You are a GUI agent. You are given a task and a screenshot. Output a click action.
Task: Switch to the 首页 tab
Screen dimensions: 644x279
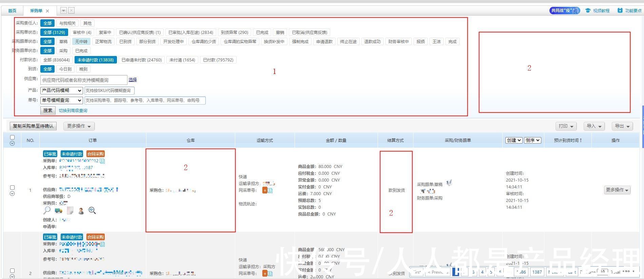pyautogui.click(x=13, y=11)
